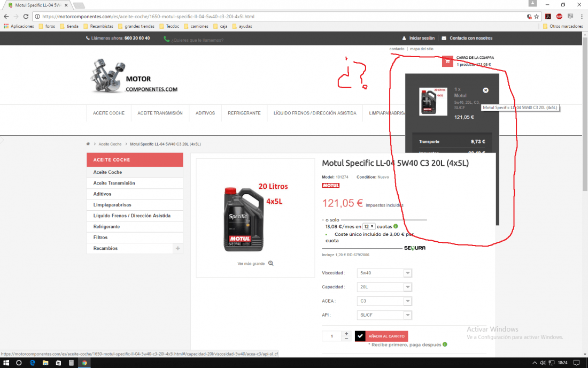Remove Motul item from cart popup
This screenshot has width=588, height=368.
pos(485,90)
